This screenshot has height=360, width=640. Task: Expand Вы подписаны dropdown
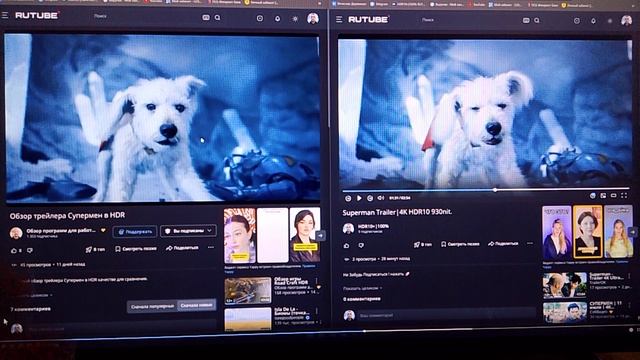click(x=188, y=231)
